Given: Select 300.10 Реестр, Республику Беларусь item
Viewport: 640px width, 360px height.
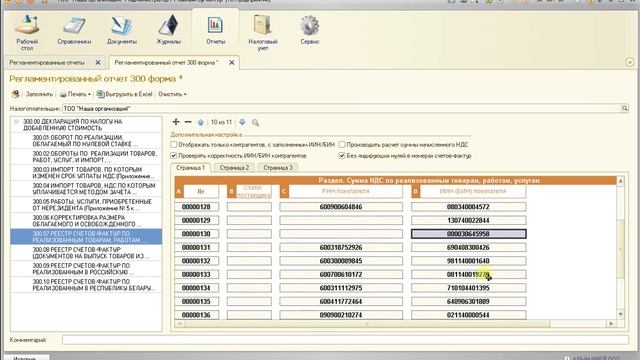Looking at the screenshot, I should (x=86, y=285).
